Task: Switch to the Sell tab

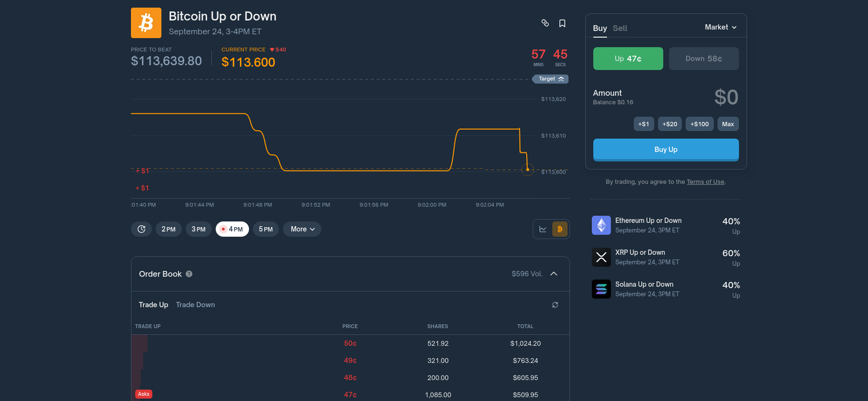Action: (620, 28)
